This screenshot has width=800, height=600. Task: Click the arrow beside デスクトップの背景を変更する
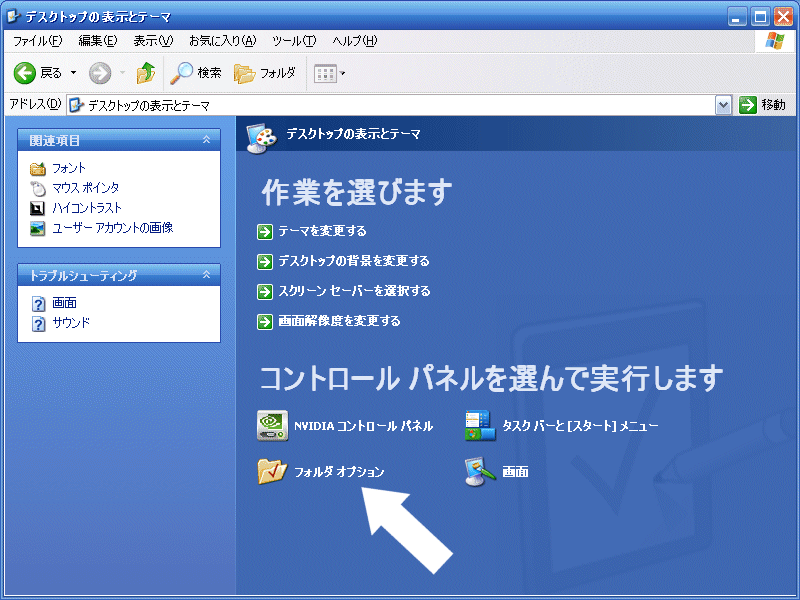pos(265,262)
